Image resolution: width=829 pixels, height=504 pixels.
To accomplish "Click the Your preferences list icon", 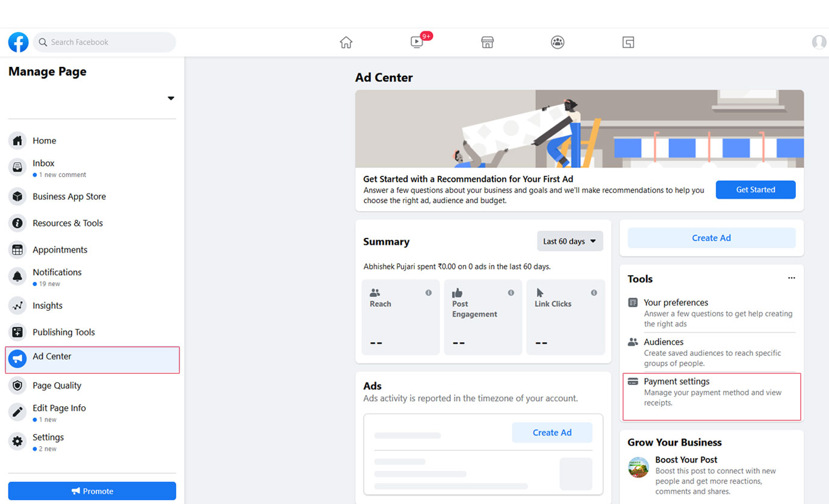I will click(633, 302).
